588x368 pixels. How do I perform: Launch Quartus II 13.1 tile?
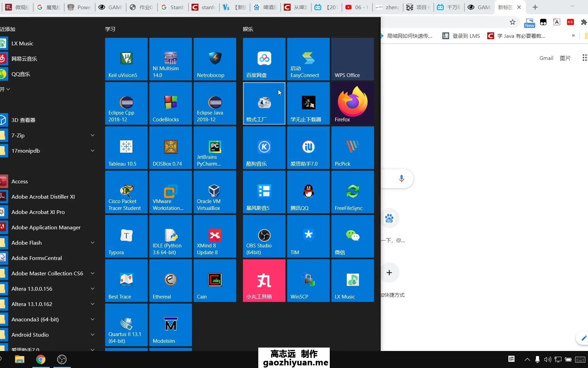coord(126,325)
